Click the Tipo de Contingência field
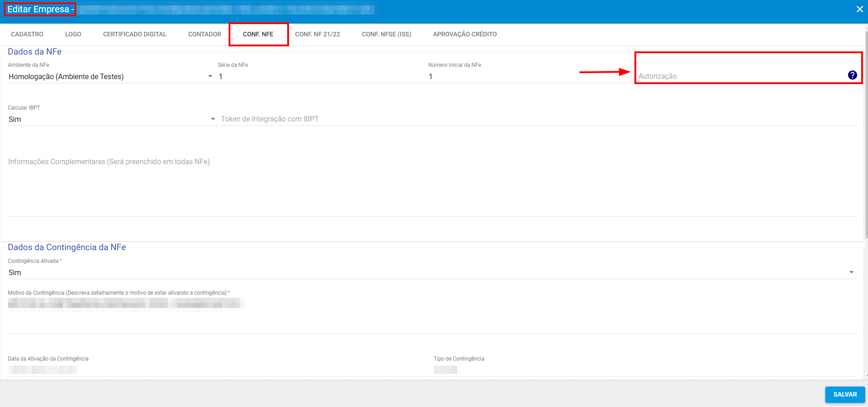 [x=645, y=370]
